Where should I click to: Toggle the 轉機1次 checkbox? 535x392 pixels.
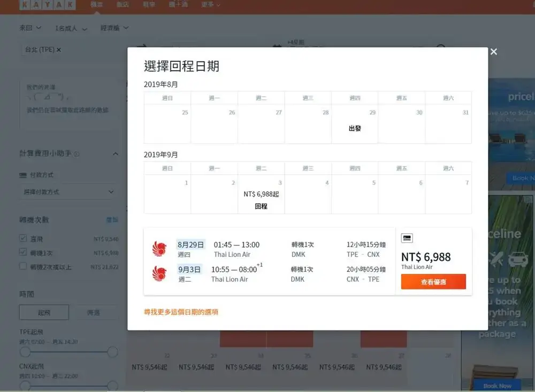(x=23, y=252)
